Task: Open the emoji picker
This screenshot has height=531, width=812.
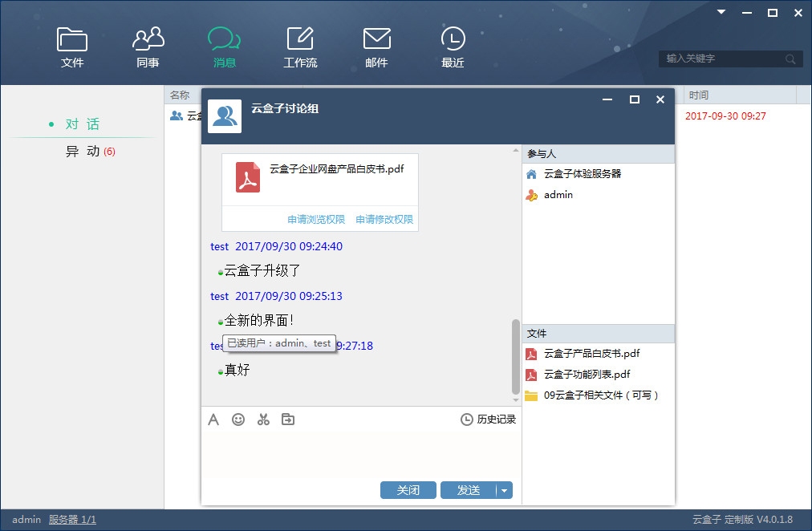Action: coord(238,420)
